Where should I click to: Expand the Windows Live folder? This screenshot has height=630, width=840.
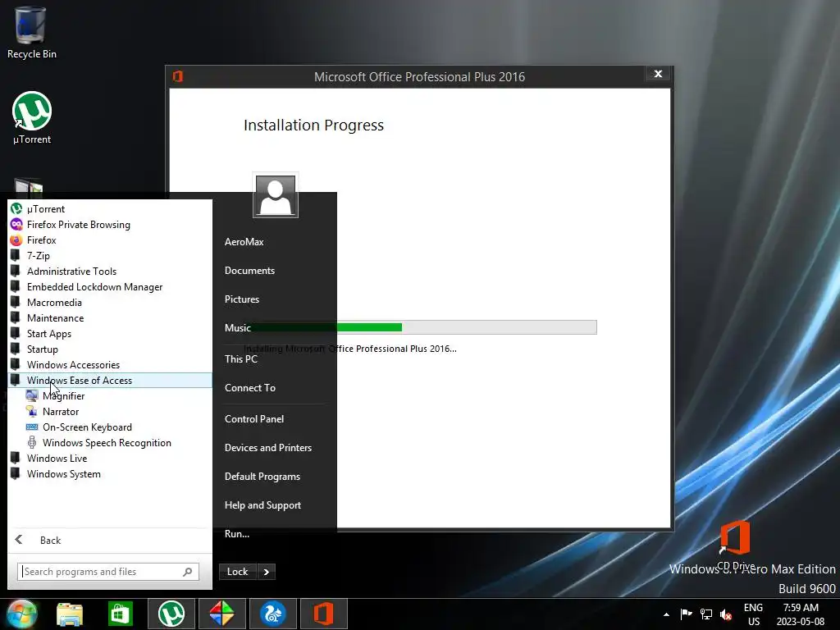coord(110,458)
